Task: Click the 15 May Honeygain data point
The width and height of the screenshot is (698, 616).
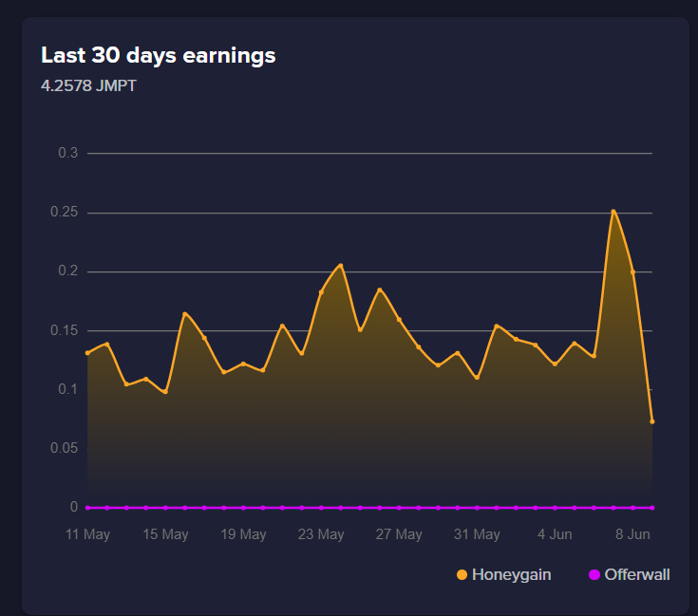Action: (x=165, y=392)
